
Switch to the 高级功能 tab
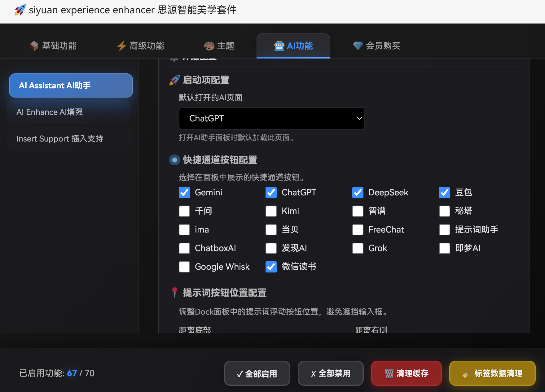pos(140,46)
